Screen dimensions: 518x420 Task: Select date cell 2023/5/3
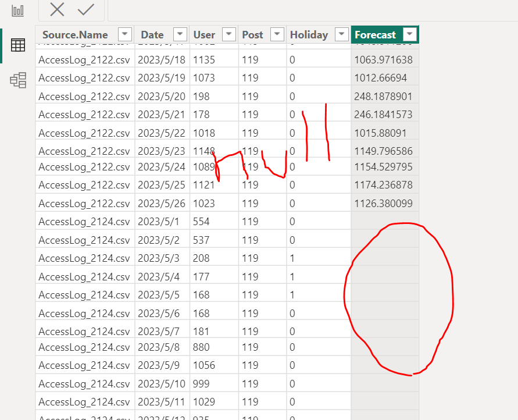coord(158,258)
